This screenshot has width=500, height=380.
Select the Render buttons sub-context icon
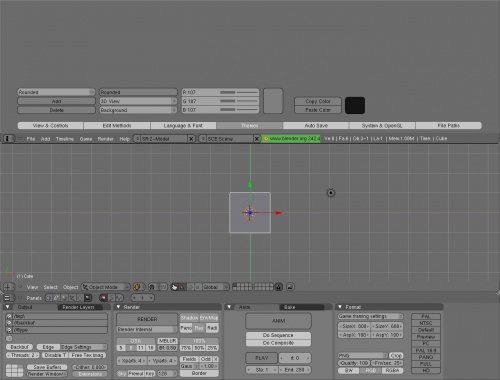point(104,298)
